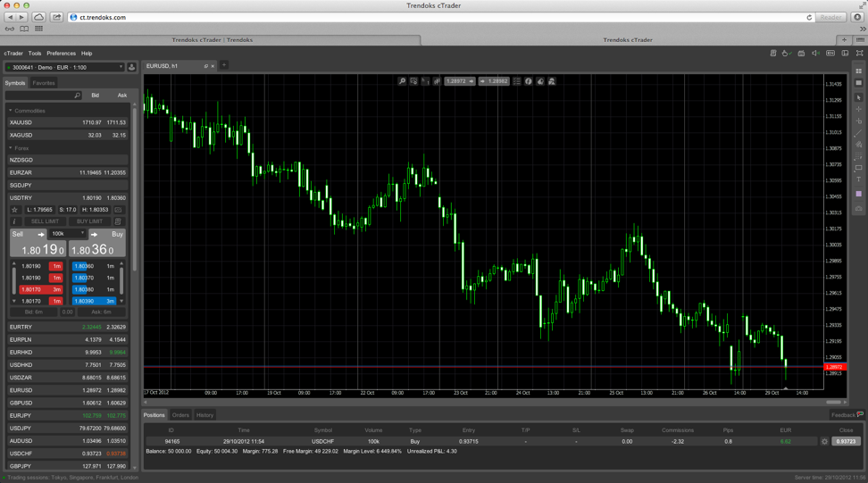
Task: Choose the trend line drawing tool
Action: pos(859,133)
